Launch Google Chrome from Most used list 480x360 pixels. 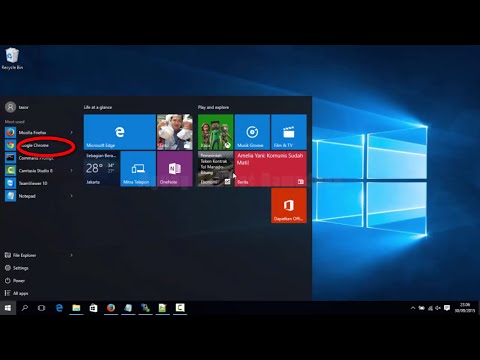pos(38,145)
